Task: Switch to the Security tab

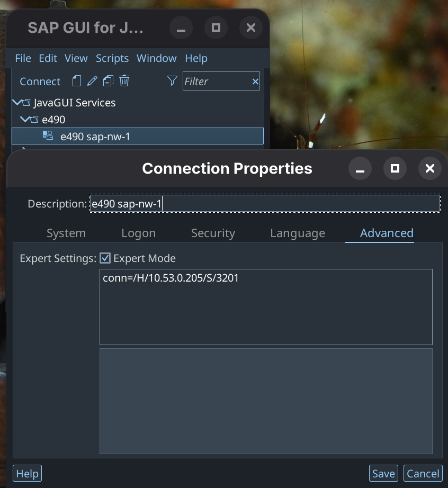Action: (213, 233)
